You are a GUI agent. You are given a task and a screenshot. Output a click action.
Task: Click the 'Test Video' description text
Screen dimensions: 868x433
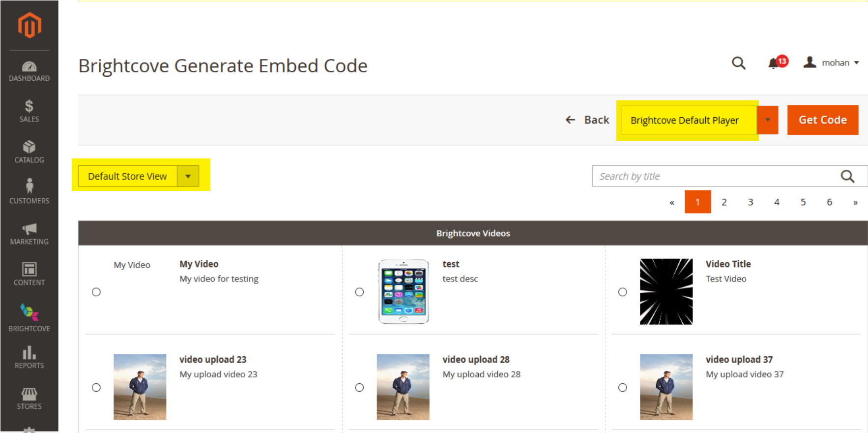coord(726,279)
